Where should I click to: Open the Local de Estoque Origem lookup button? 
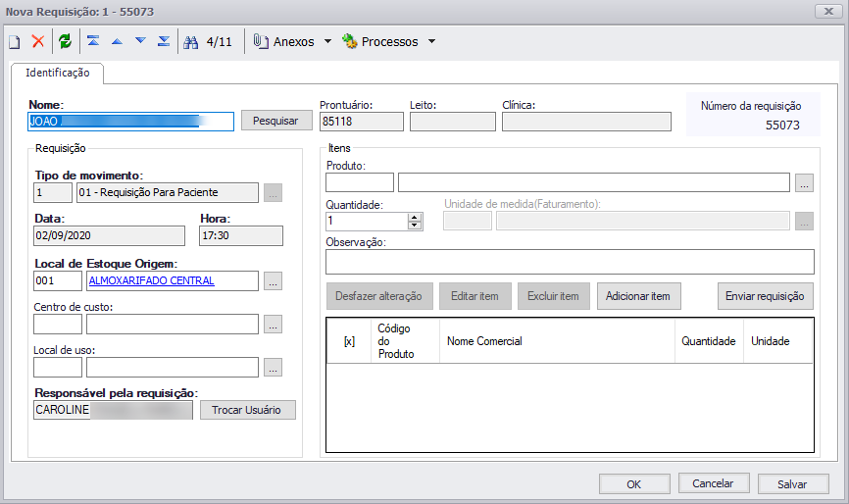click(273, 281)
